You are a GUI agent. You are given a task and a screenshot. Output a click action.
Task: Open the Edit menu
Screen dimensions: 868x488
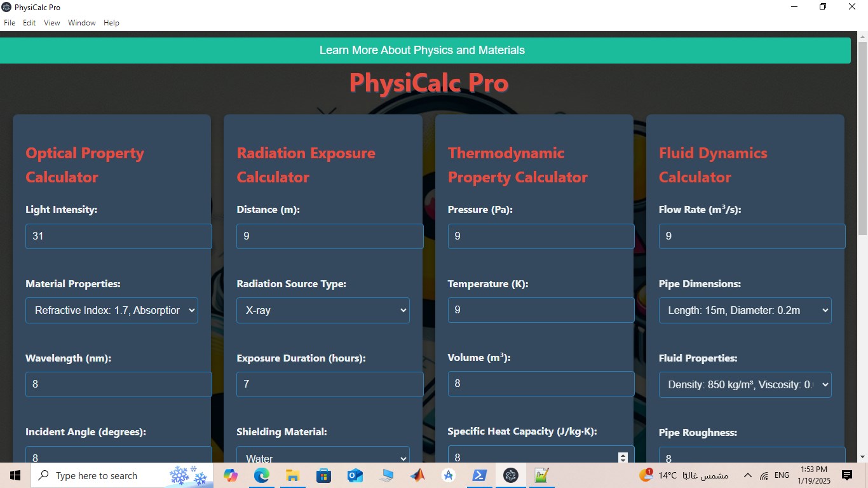click(29, 23)
